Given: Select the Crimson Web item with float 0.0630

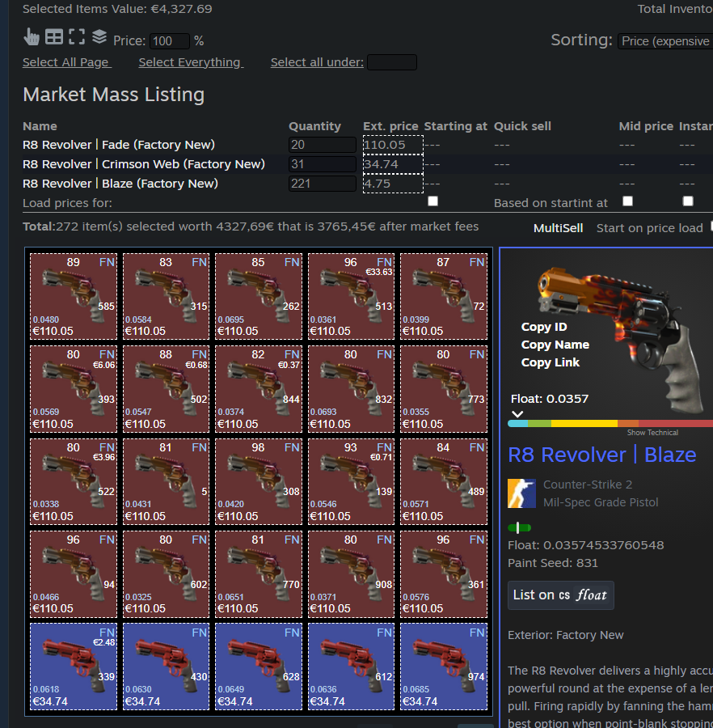Looking at the screenshot, I should click(x=166, y=667).
